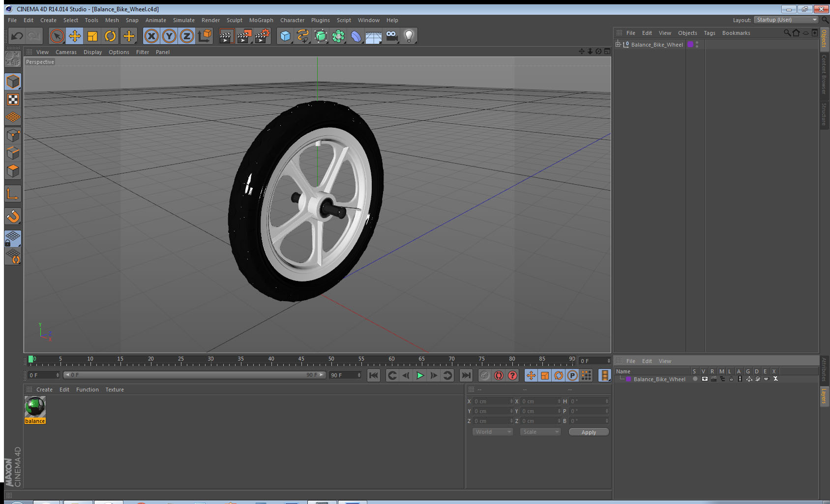This screenshot has height=504, width=830.
Task: Toggle position key recording
Action: pyautogui.click(x=531, y=375)
